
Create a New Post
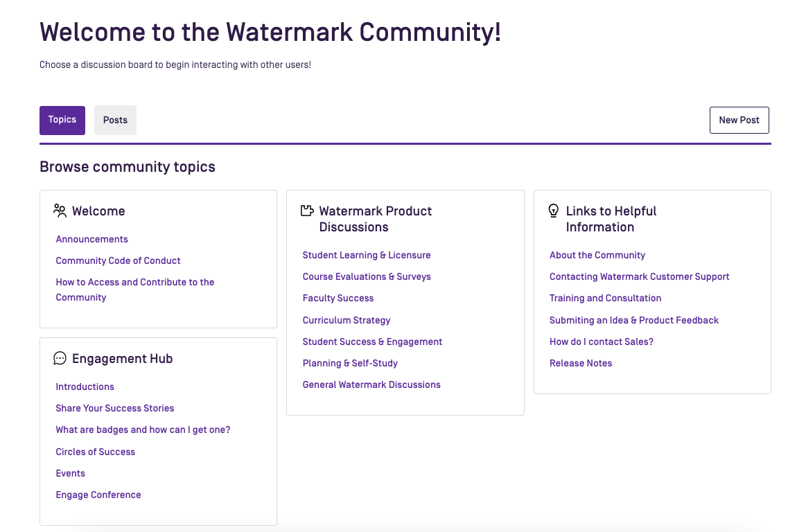pyautogui.click(x=739, y=120)
